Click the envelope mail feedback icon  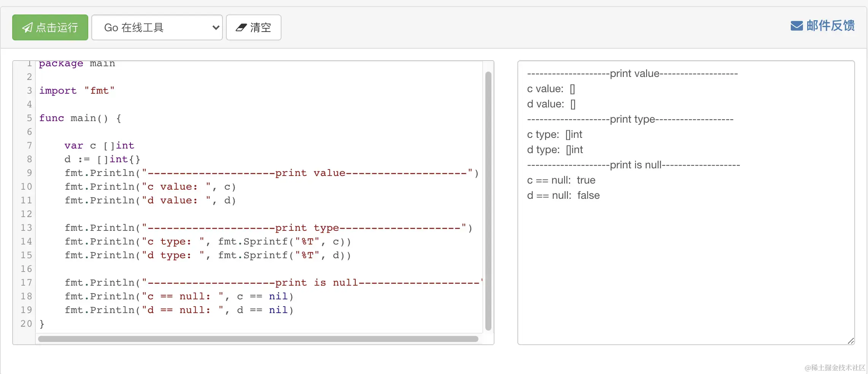(796, 26)
